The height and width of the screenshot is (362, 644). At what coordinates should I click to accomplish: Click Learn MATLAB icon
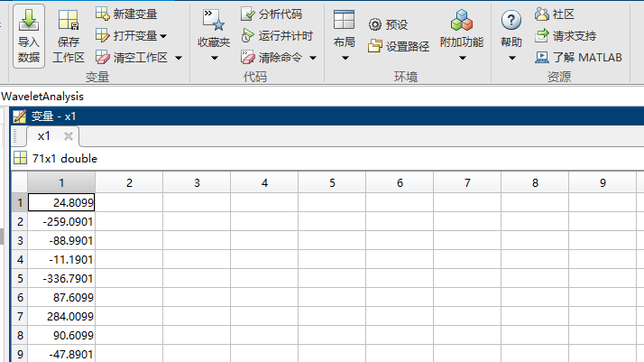coord(541,57)
